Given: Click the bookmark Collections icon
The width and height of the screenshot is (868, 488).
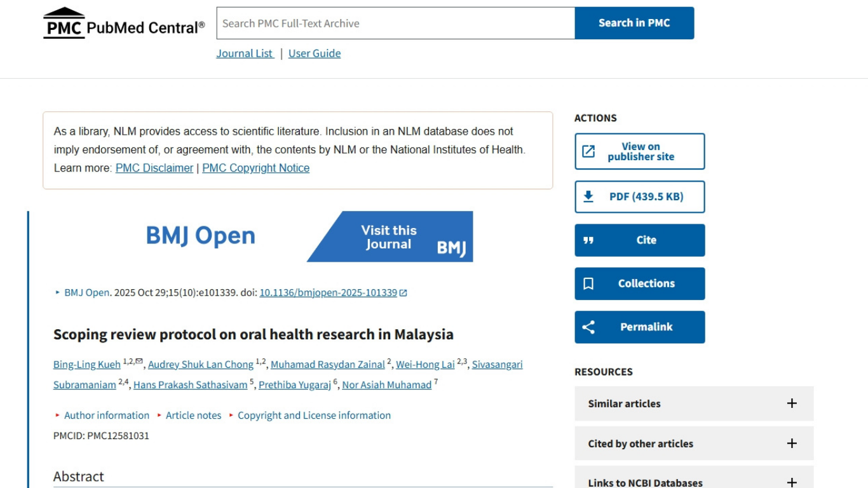Looking at the screenshot, I should click(x=588, y=283).
